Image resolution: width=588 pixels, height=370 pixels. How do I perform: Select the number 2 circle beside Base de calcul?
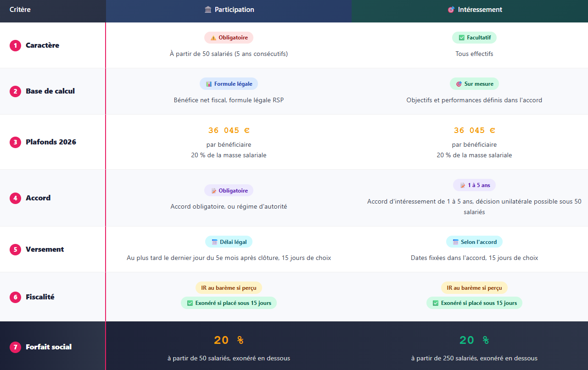click(15, 91)
